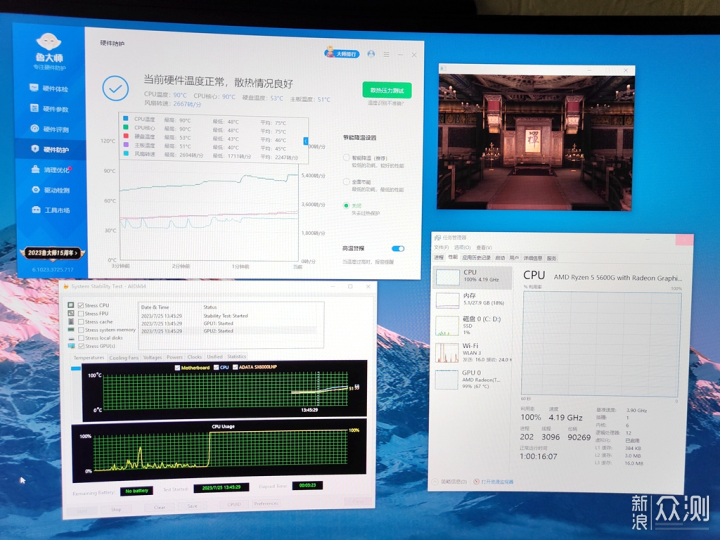Toggle the 高温警报 switch
Viewport: 720px width, 540px height.
click(398, 248)
